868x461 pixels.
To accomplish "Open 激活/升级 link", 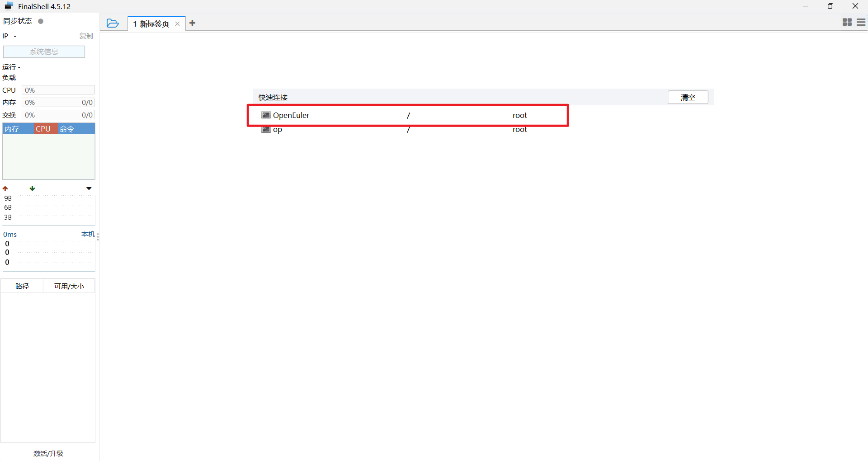I will pos(48,453).
